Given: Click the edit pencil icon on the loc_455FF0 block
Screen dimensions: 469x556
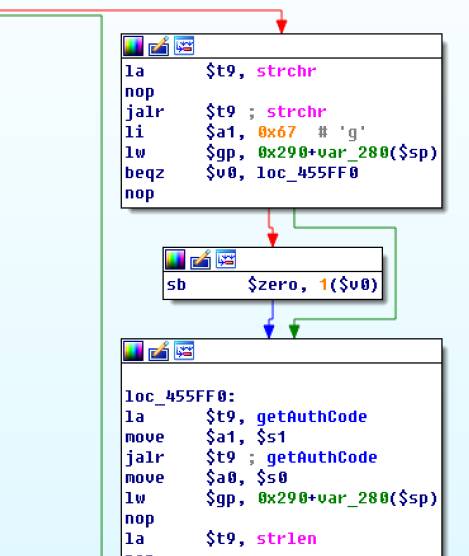Looking at the screenshot, I should coord(158,351).
